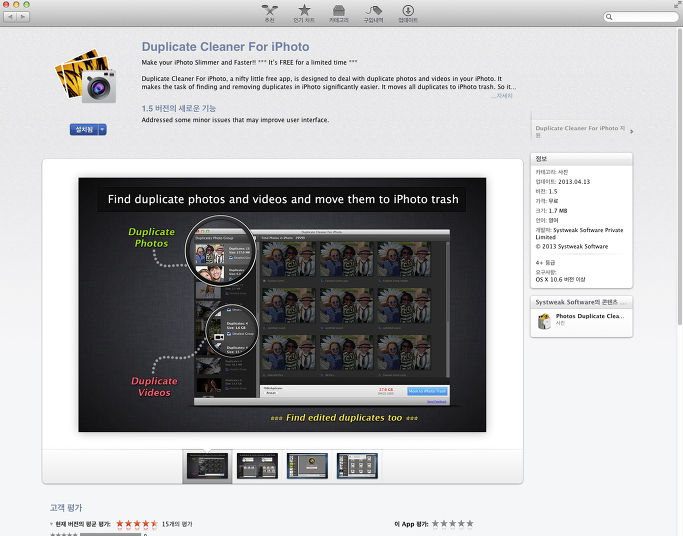Collapse the current version rating triangle
This screenshot has width=683, height=536.
coord(51,524)
